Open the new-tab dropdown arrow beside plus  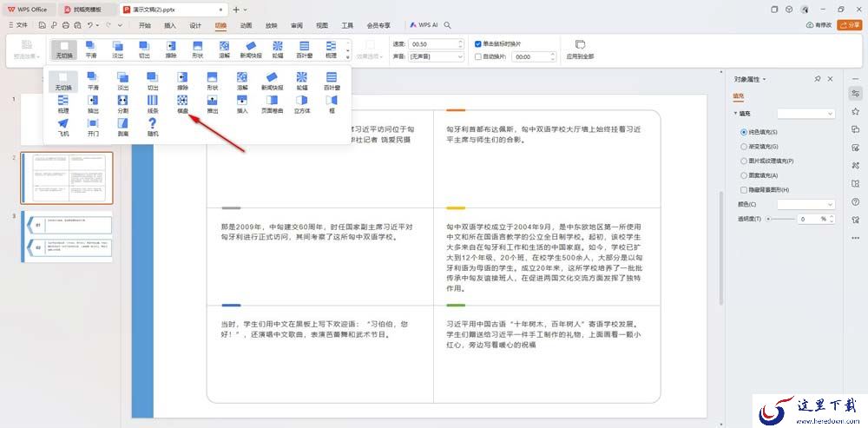tap(246, 10)
